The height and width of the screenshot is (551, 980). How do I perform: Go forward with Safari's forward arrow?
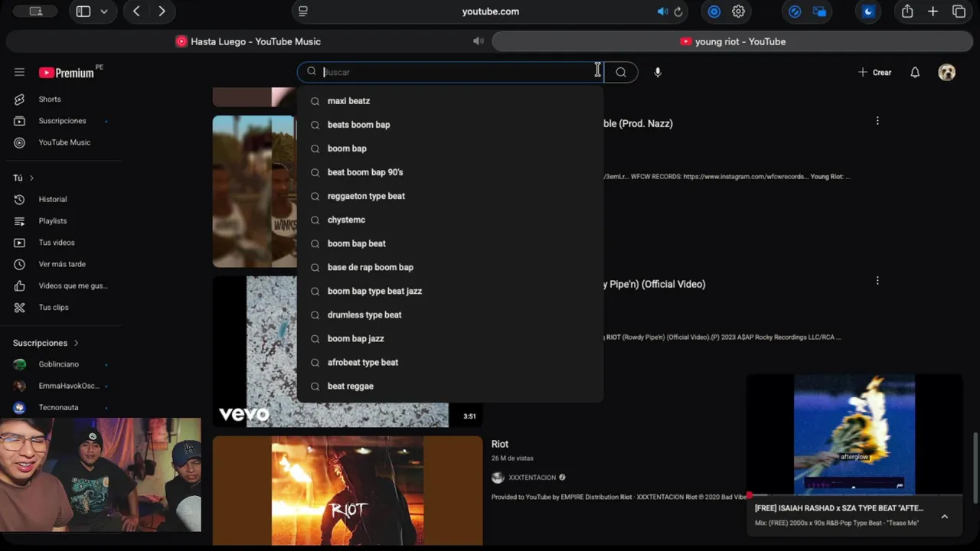162,11
